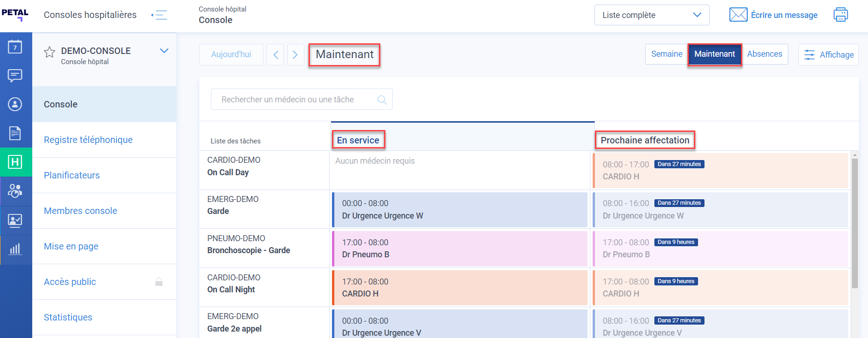Go to next period with right arrow
This screenshot has width=868, height=338.
pyautogui.click(x=295, y=55)
